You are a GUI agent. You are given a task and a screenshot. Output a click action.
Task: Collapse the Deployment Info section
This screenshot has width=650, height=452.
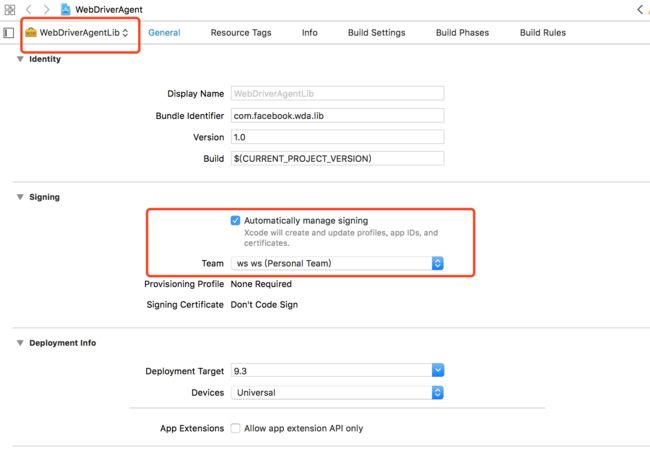pyautogui.click(x=20, y=343)
